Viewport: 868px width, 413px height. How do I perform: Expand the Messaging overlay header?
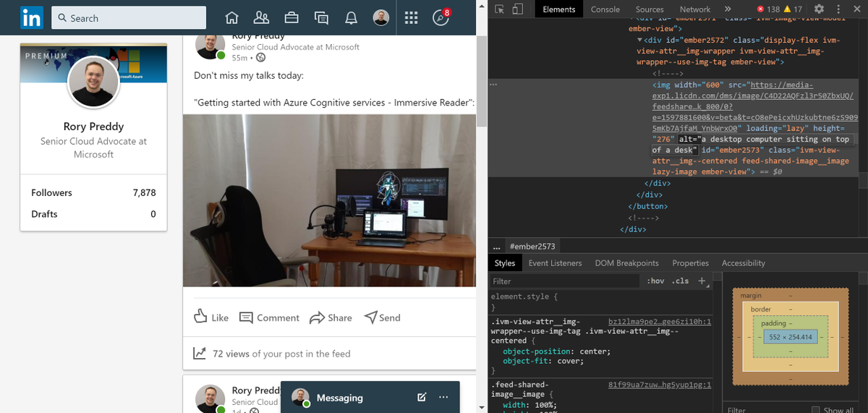tap(370, 397)
